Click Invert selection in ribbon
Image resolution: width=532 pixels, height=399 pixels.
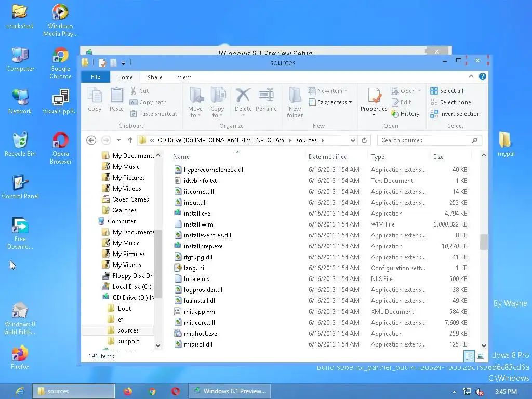click(x=455, y=114)
